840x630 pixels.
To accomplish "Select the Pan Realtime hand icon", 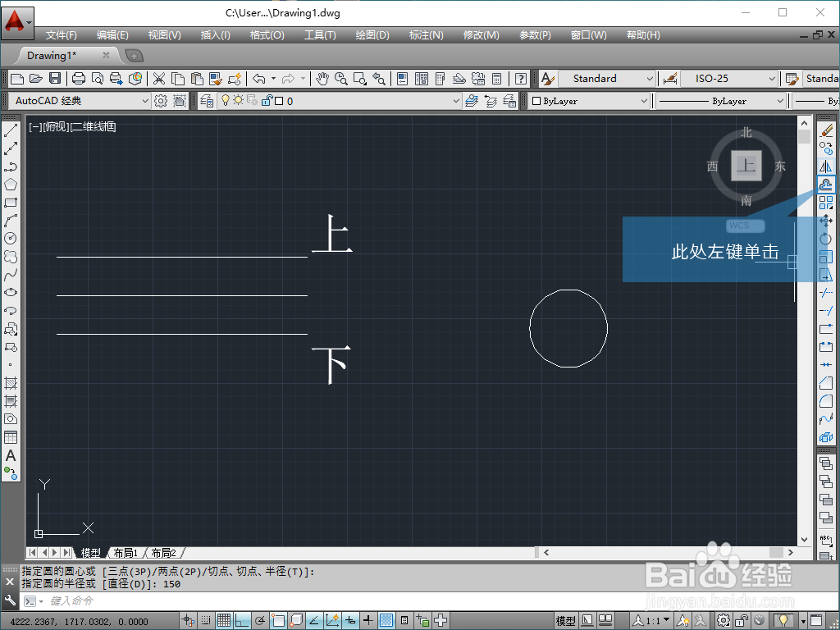I will coord(322,79).
